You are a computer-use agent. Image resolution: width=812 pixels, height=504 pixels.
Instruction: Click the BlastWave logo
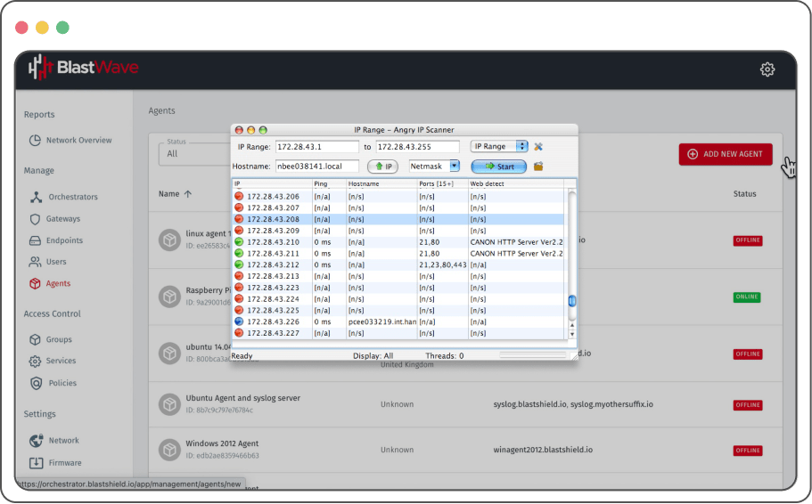point(84,68)
